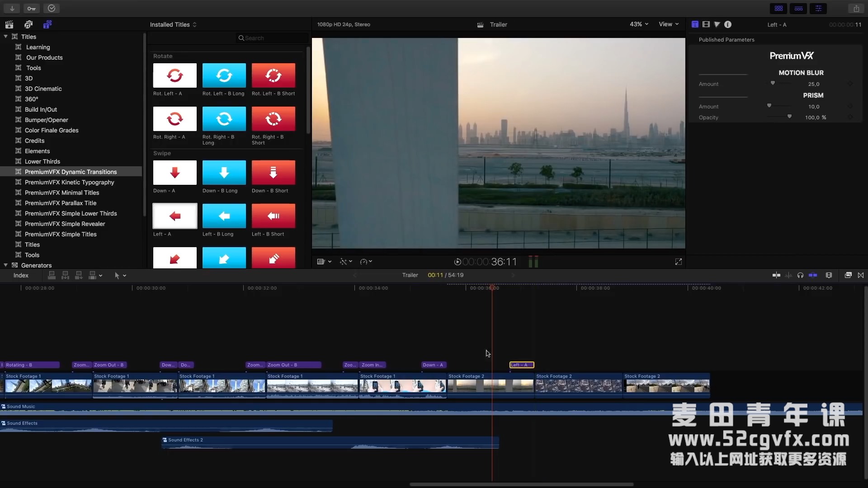Image resolution: width=868 pixels, height=488 pixels.
Task: Open the Select tool dropdown
Action: (x=120, y=275)
